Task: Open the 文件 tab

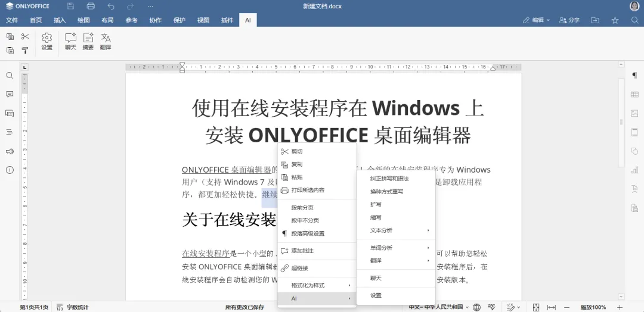Action: click(x=12, y=20)
